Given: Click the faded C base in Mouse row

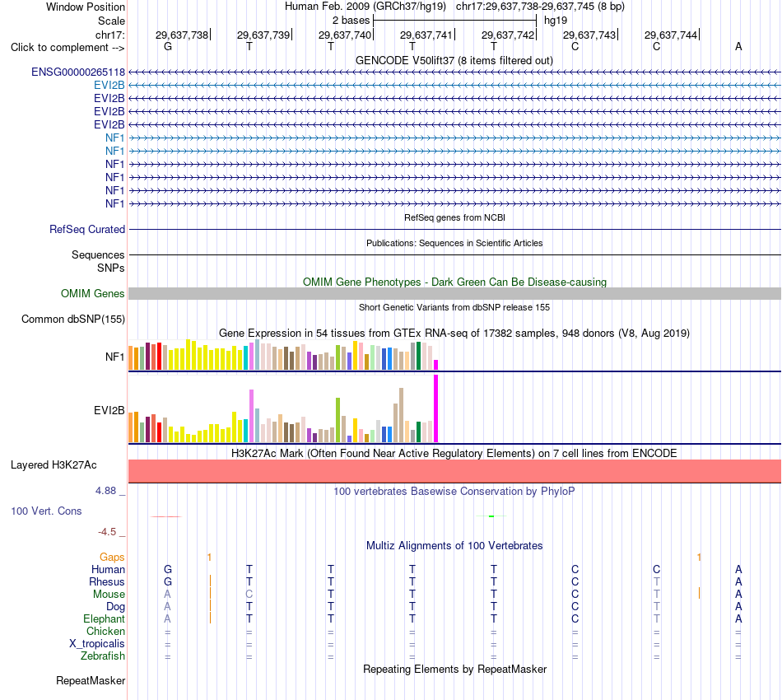Looking at the screenshot, I should 249,595.
